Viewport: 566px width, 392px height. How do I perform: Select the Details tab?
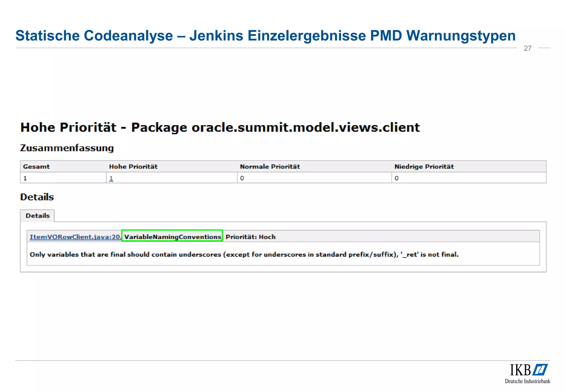(x=37, y=216)
